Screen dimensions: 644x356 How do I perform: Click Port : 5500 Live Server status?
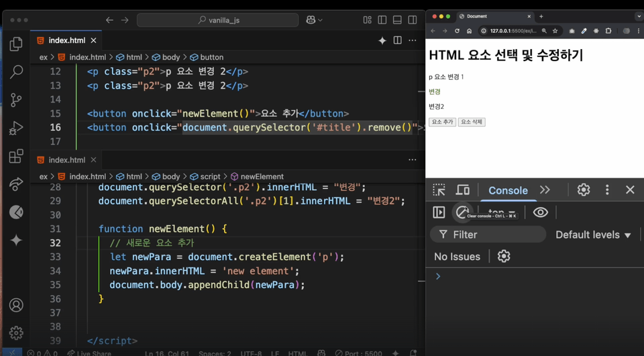[x=358, y=353]
